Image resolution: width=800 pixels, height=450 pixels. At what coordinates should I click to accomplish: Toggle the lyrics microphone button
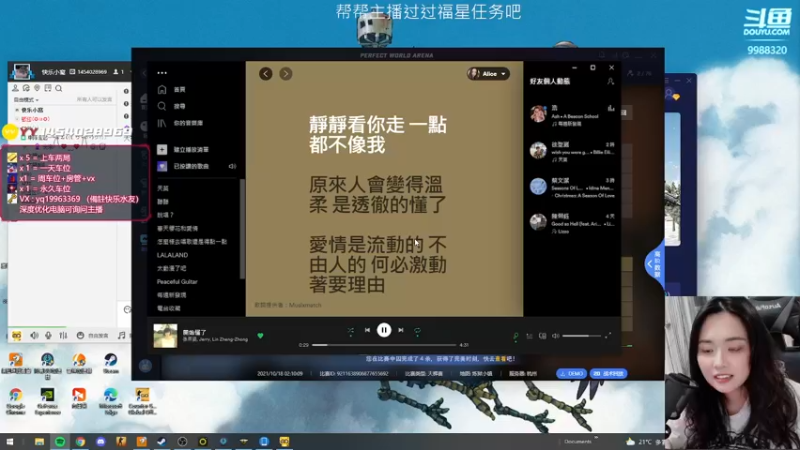tap(516, 336)
